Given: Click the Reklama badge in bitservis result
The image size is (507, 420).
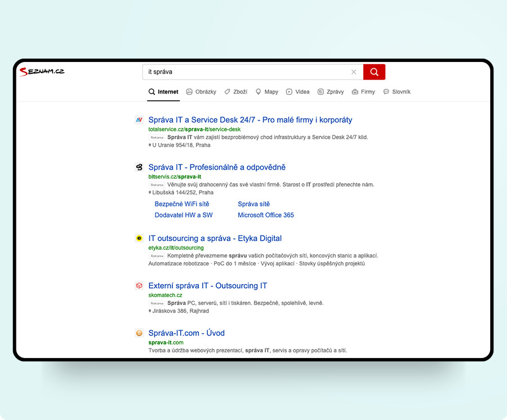Looking at the screenshot, I should [x=157, y=185].
